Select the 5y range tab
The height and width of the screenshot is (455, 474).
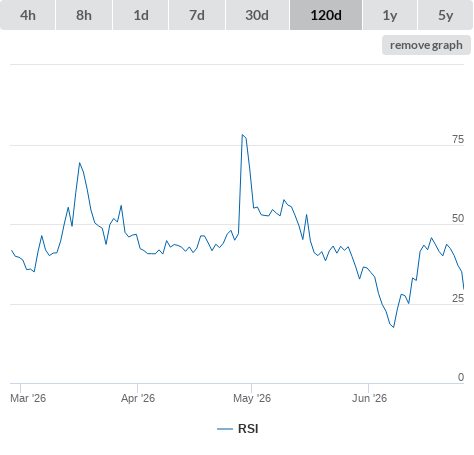tap(446, 15)
